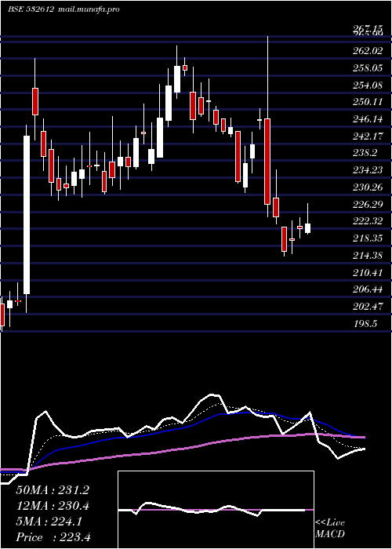Select the 254.08 price level label

point(367,85)
